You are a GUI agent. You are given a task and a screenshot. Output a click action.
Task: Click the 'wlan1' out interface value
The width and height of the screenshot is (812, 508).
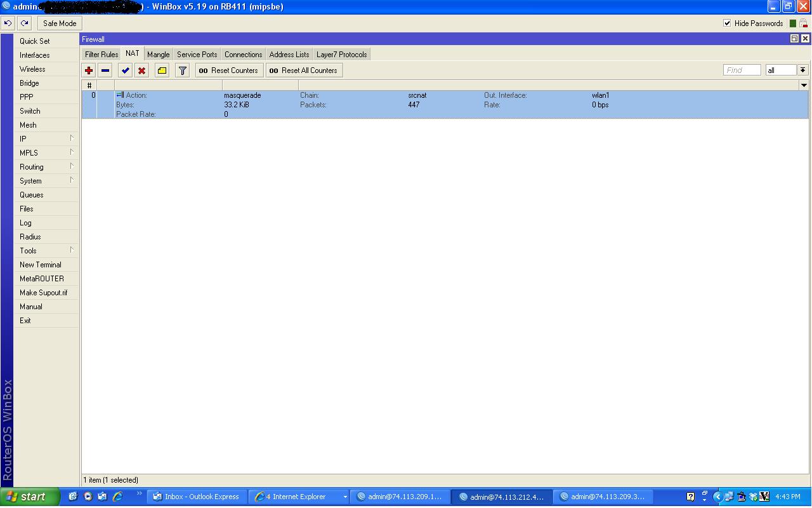[600, 95]
